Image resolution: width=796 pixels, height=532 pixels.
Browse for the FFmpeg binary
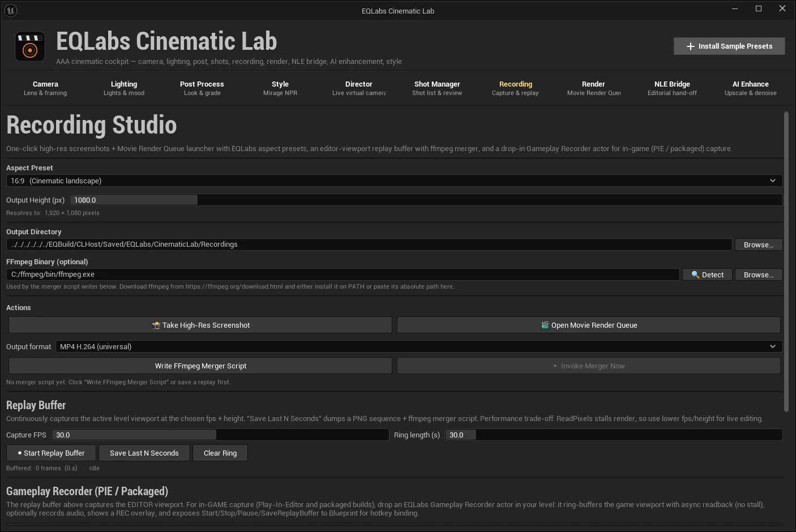(759, 274)
